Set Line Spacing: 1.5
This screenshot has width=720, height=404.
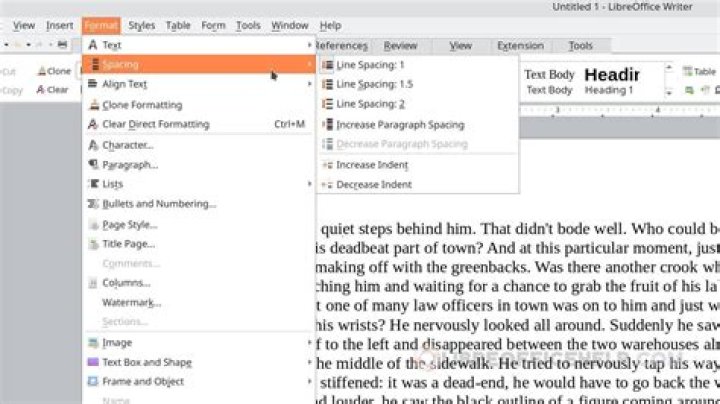pyautogui.click(x=418, y=84)
